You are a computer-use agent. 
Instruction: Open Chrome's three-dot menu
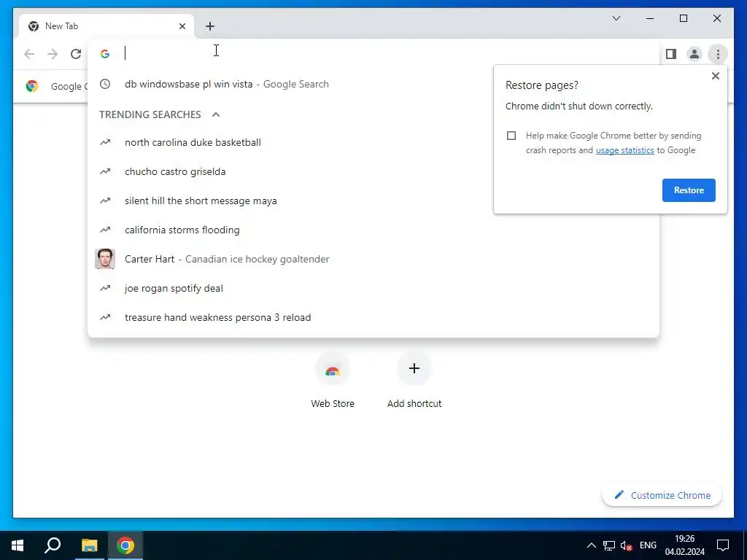coord(718,54)
